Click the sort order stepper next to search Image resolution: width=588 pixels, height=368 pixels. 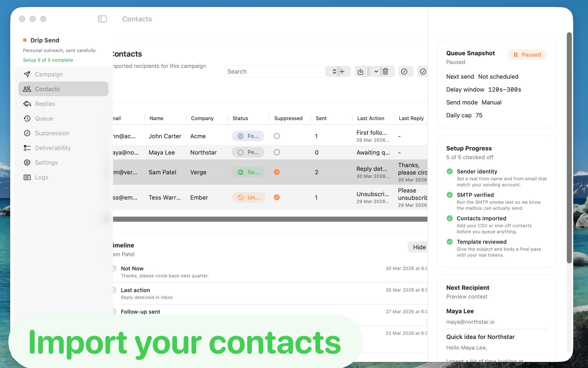334,71
